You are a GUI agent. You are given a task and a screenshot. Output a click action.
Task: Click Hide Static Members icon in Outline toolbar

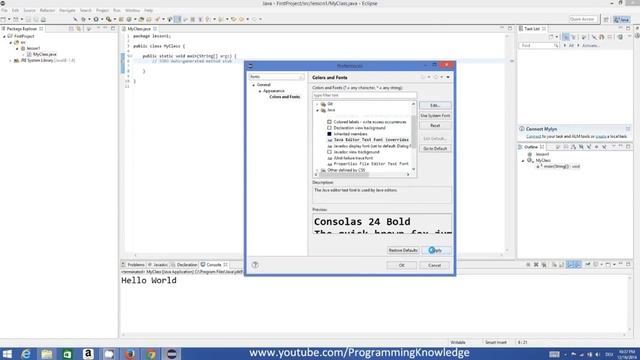589,147
